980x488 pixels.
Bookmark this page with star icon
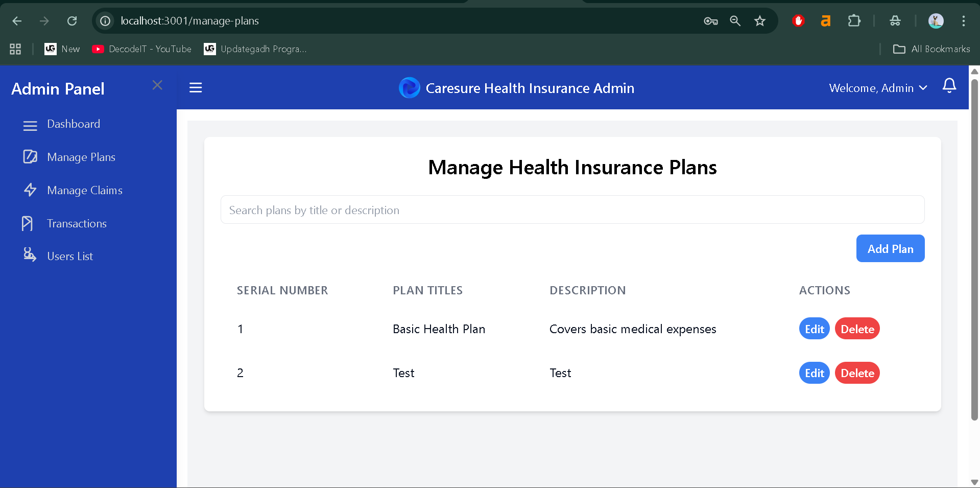pos(760,21)
